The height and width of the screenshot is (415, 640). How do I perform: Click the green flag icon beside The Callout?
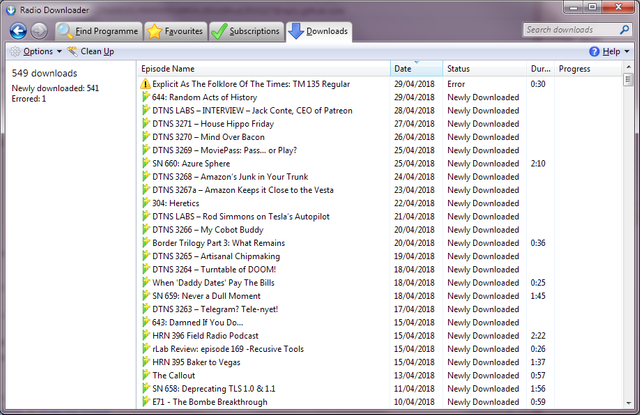point(146,375)
